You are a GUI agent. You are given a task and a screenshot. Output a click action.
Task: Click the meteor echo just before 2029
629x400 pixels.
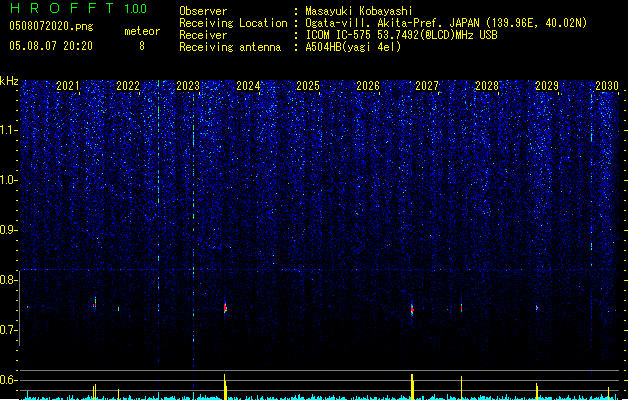tap(537, 308)
